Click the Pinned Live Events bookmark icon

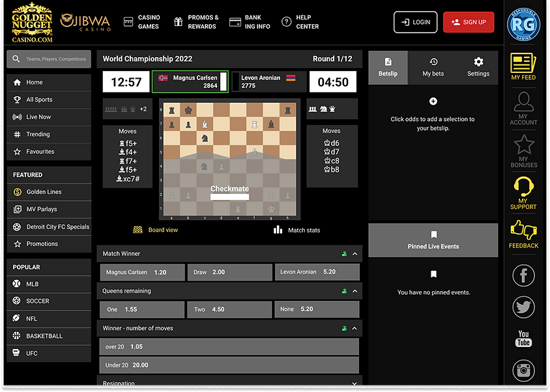[x=433, y=234]
